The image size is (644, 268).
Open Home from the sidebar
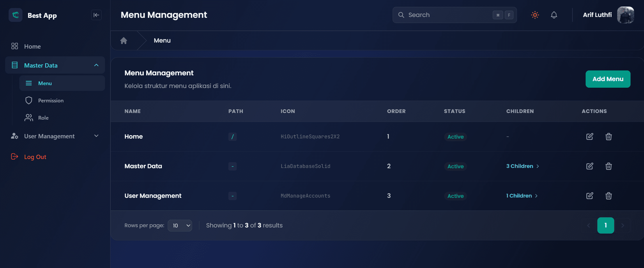click(32, 46)
